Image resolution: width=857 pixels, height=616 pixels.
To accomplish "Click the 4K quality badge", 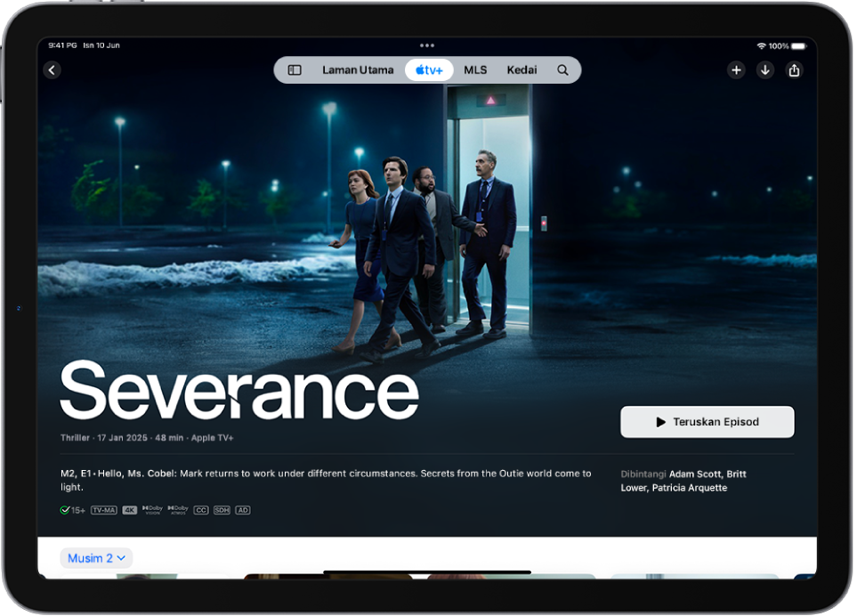I will [x=130, y=509].
